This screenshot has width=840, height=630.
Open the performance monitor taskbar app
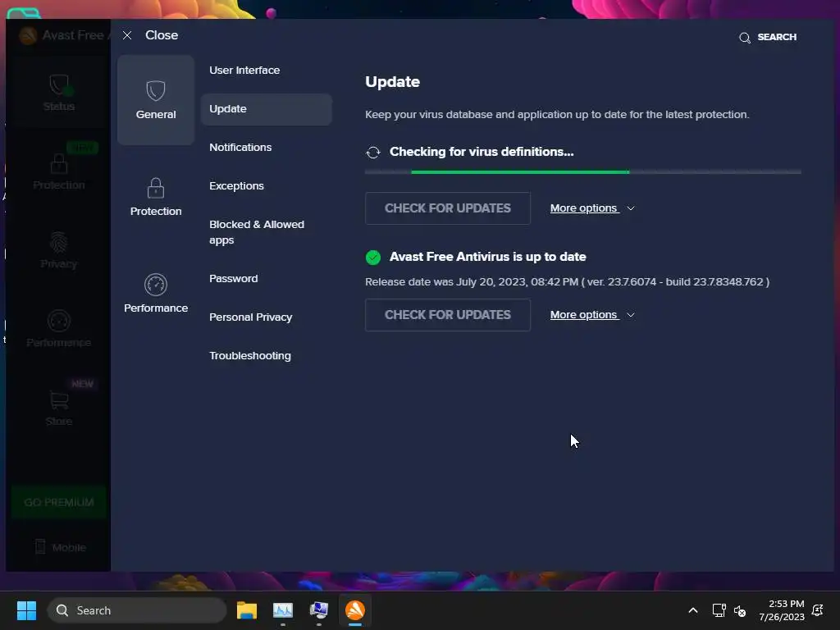pos(283,610)
